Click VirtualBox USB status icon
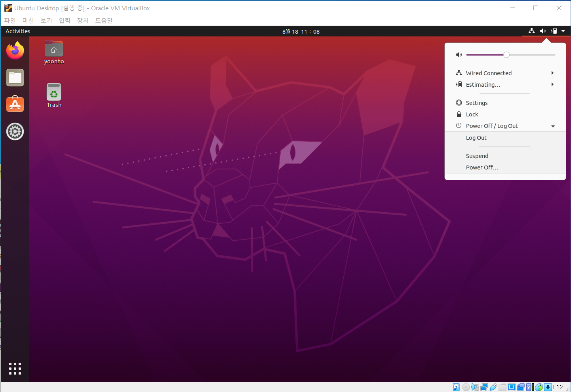The width and height of the screenshot is (571, 392). [493, 387]
